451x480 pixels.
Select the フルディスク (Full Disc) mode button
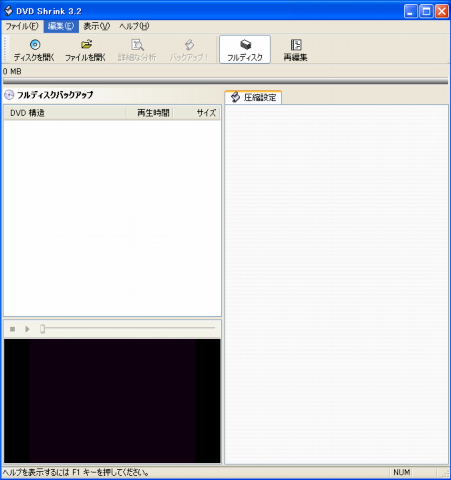coord(245,50)
